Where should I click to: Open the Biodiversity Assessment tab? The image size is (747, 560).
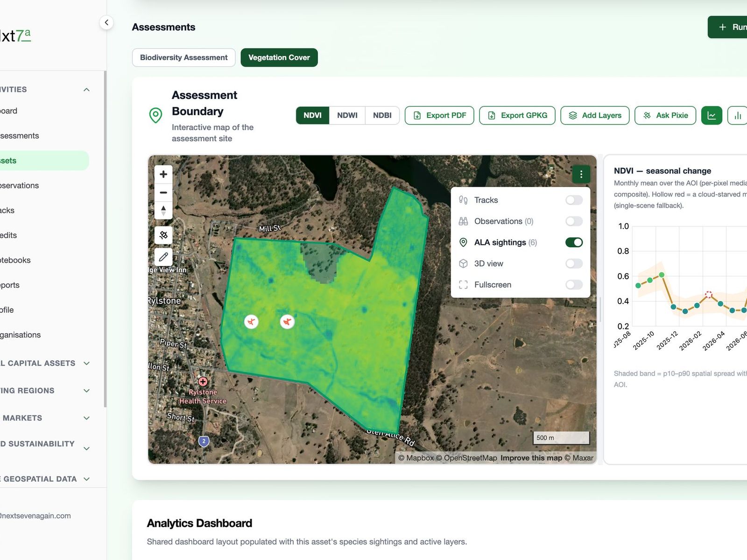point(184,57)
